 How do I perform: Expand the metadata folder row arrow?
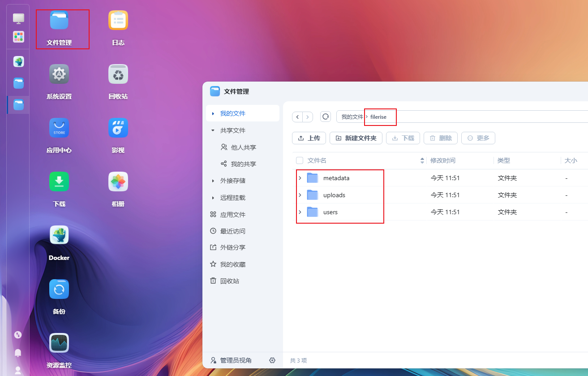[300, 178]
